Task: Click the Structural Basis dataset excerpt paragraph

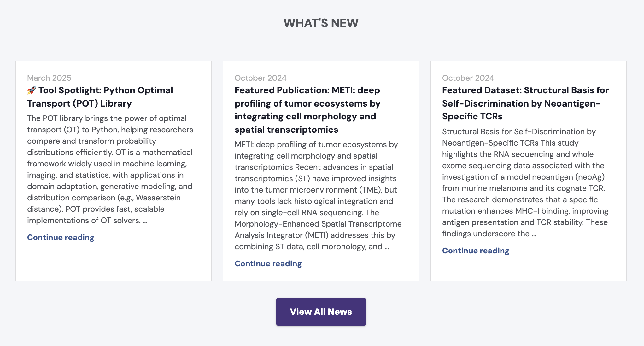Action: pos(525,182)
